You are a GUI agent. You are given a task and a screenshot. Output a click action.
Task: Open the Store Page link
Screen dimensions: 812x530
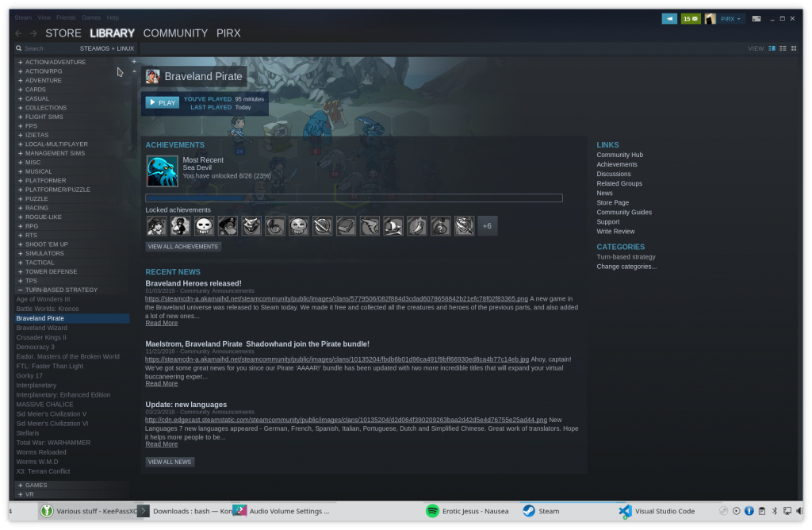(x=613, y=202)
